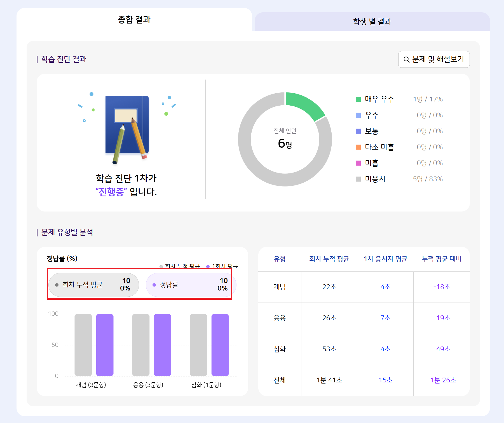The width and height of the screenshot is (504, 423).
Task: Click the 4초 link in the 개념 row
Action: (x=385, y=287)
